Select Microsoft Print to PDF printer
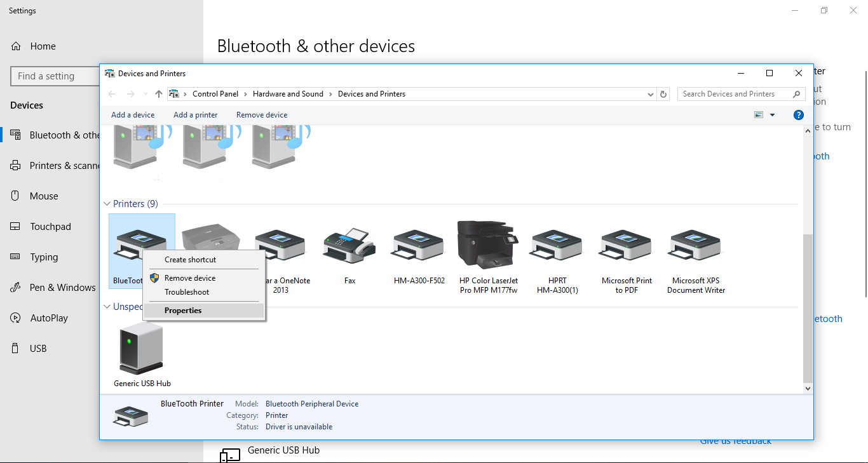868x463 pixels. click(627, 245)
